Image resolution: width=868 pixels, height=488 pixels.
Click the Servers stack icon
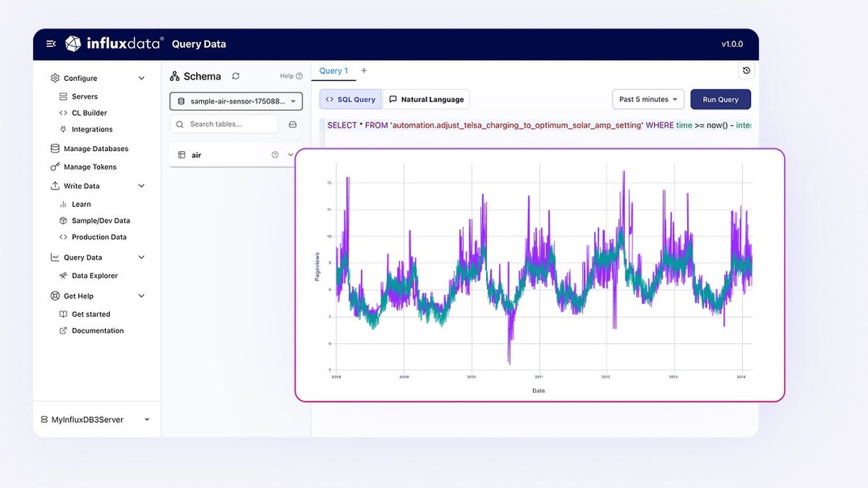click(x=64, y=96)
